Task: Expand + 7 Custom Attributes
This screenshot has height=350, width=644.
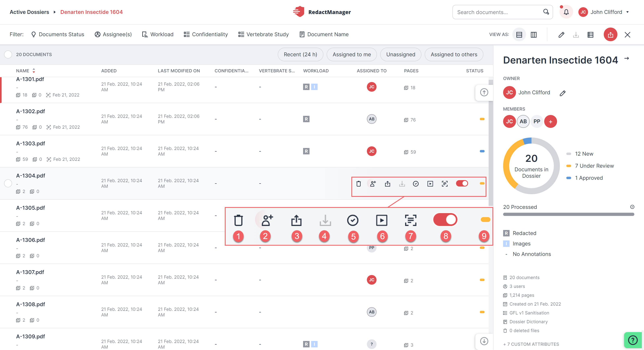Action: pyautogui.click(x=531, y=344)
